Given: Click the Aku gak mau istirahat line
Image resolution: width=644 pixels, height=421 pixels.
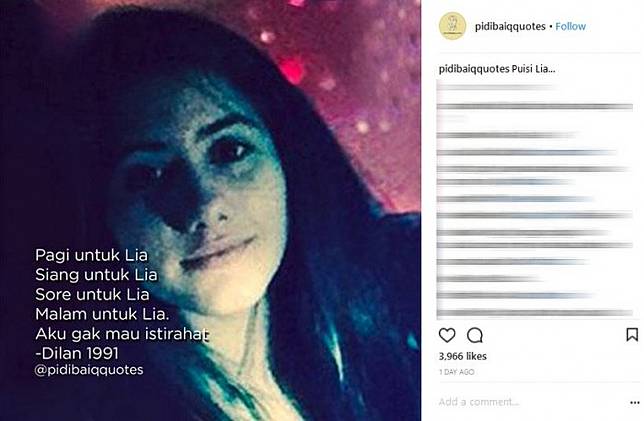Looking at the screenshot, I should 122,334.
